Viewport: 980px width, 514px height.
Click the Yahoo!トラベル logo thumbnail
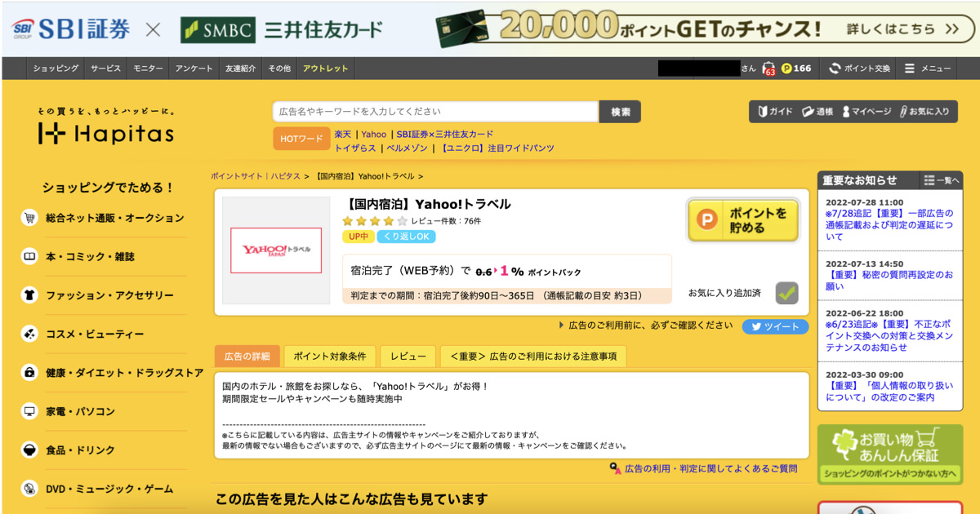click(x=276, y=250)
